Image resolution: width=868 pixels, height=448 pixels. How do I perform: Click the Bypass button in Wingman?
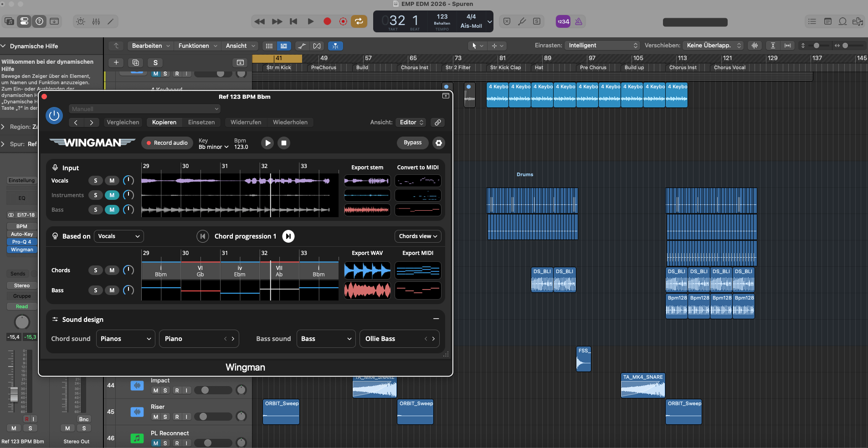(412, 143)
